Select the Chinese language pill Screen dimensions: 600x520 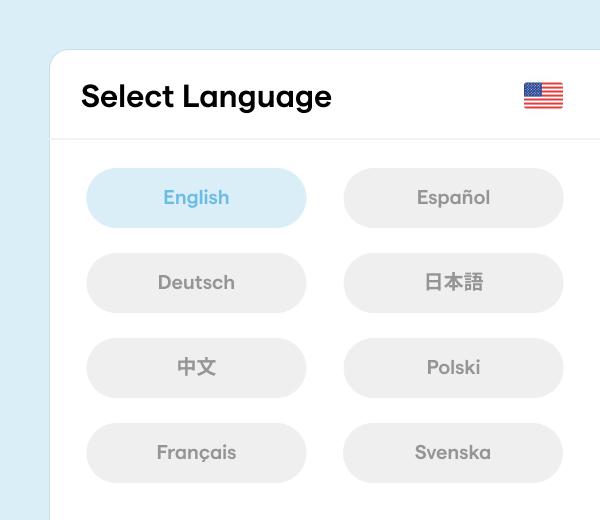(x=196, y=368)
